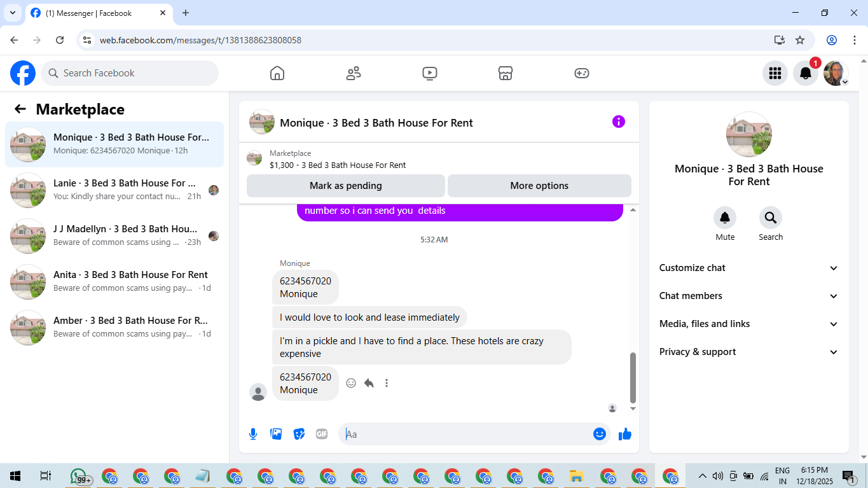Viewport: 868px width, 488px height.
Task: Click the volume speaker tray icon
Action: [x=718, y=476]
